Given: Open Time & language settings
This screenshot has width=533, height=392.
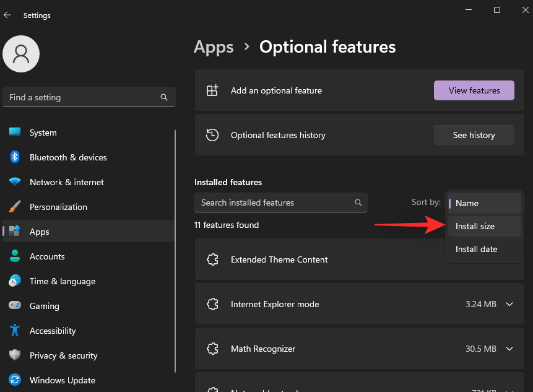Looking at the screenshot, I should pyautogui.click(x=89, y=281).
